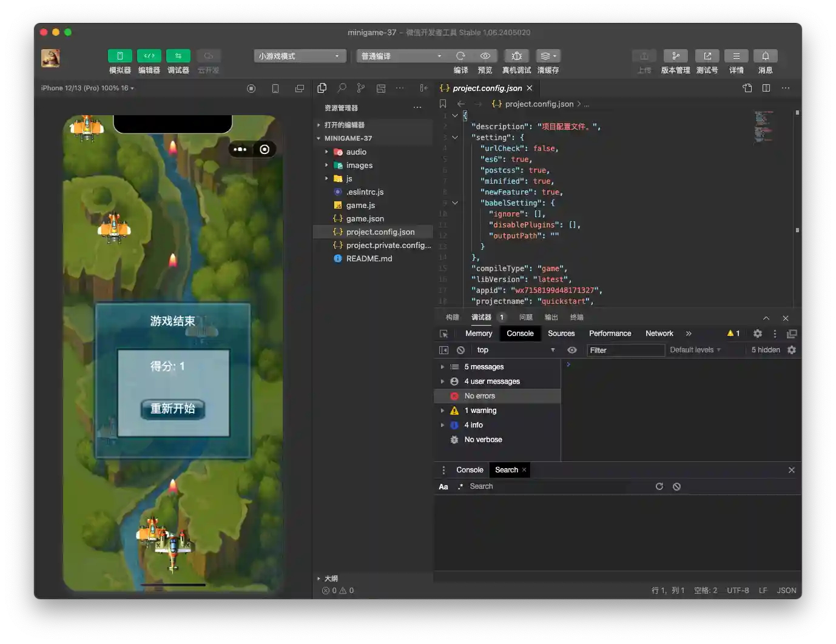The height and width of the screenshot is (644, 836).
Task: Toggle the 'No errors' filter in console sidebar
Action: click(x=479, y=395)
